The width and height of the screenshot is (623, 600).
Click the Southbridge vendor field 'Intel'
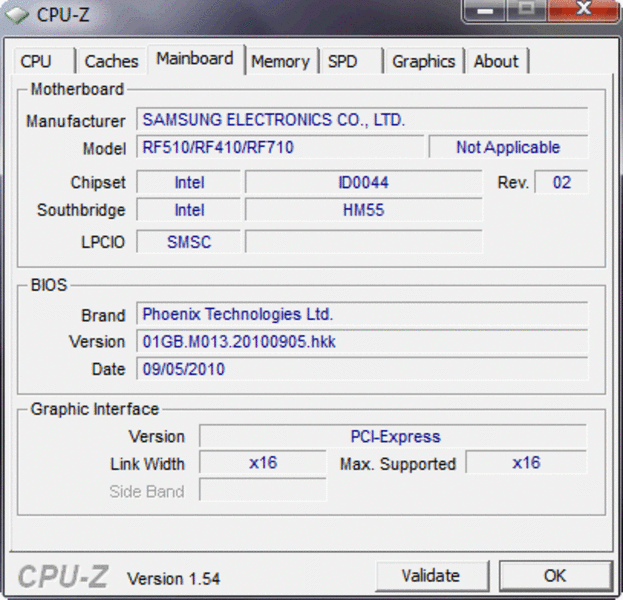(189, 210)
